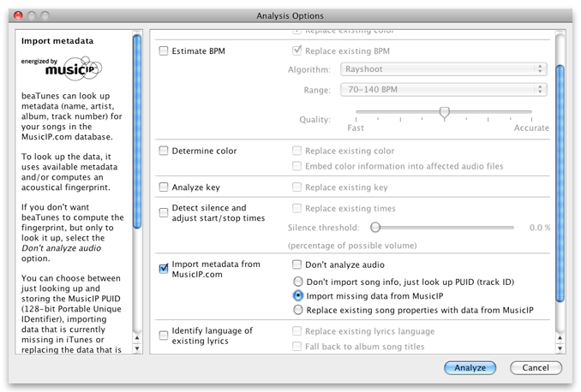
Task: Toggle Replace existing times checkbox
Action: (x=296, y=208)
